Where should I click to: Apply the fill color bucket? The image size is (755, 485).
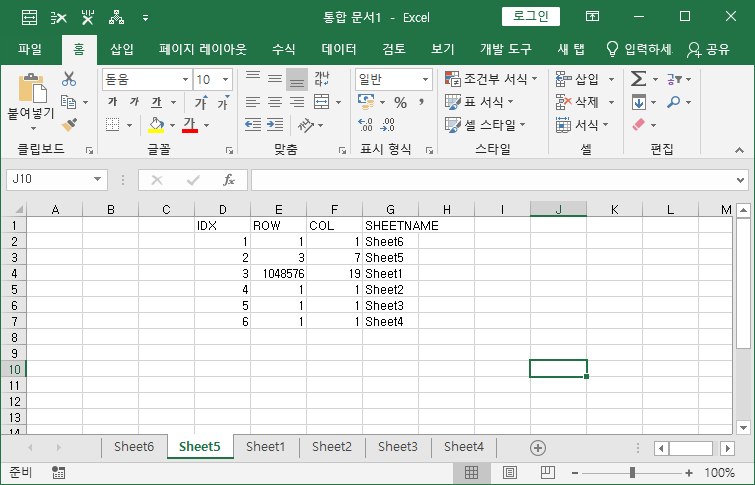click(156, 125)
